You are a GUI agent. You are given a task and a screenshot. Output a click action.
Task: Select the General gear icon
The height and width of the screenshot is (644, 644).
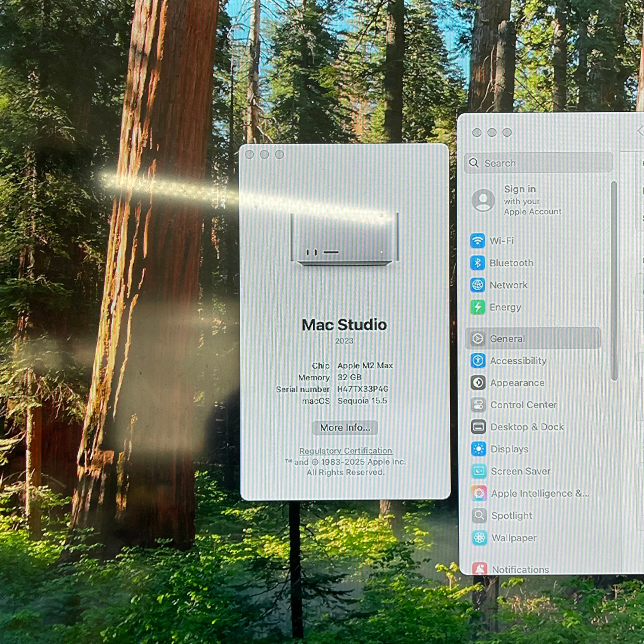click(x=478, y=339)
